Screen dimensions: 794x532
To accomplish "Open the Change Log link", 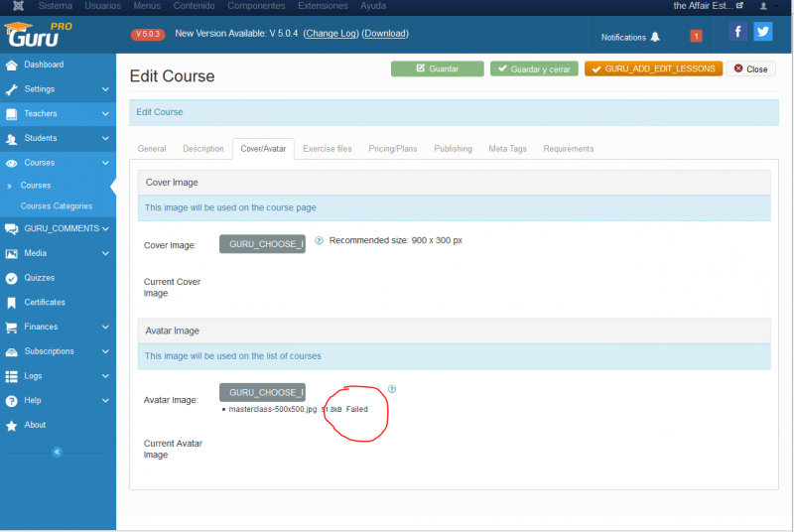I will [x=331, y=34].
